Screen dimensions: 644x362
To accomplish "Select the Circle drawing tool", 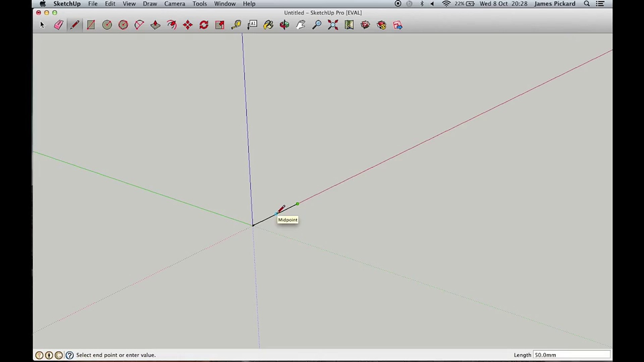I will pos(107,25).
